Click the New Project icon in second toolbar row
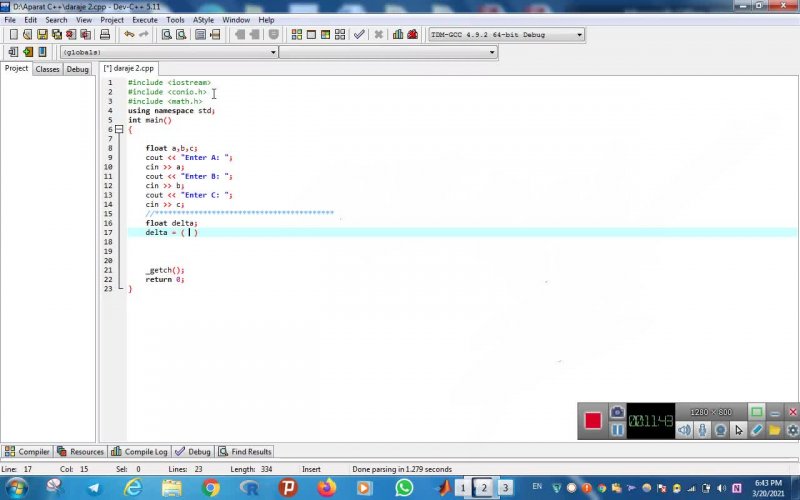 click(x=13, y=52)
